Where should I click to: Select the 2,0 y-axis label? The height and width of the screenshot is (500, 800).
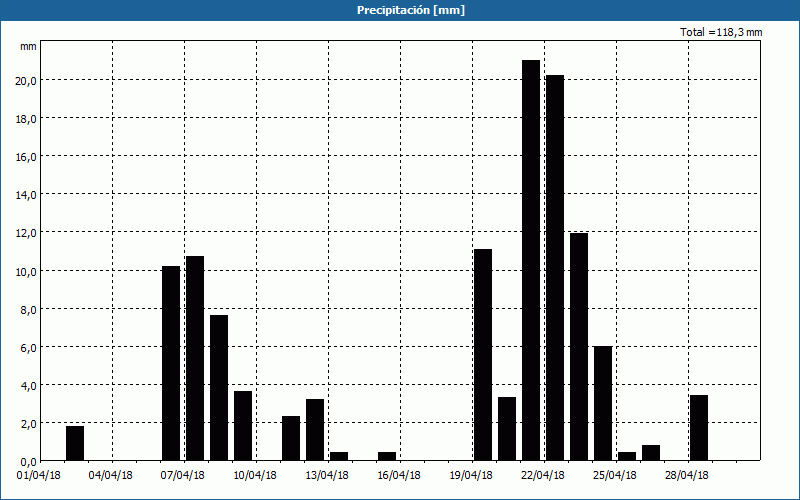tap(28, 423)
